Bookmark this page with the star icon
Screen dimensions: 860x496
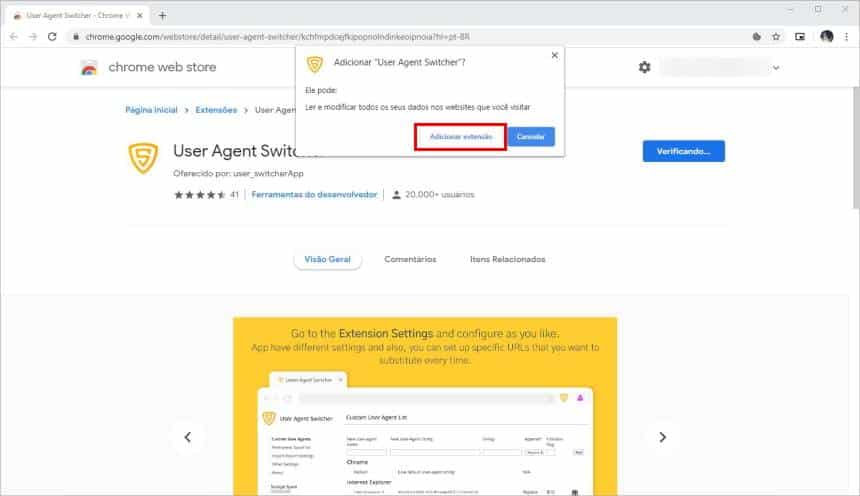pos(776,37)
